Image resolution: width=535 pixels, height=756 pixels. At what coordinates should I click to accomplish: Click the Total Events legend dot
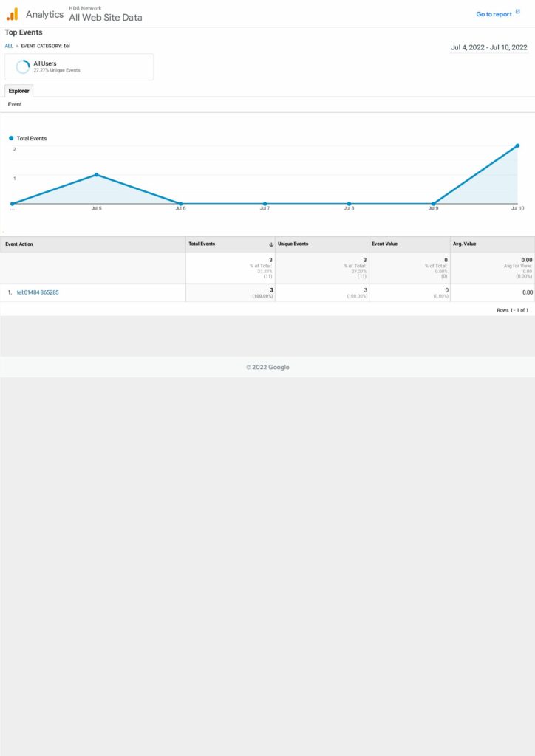click(x=11, y=138)
